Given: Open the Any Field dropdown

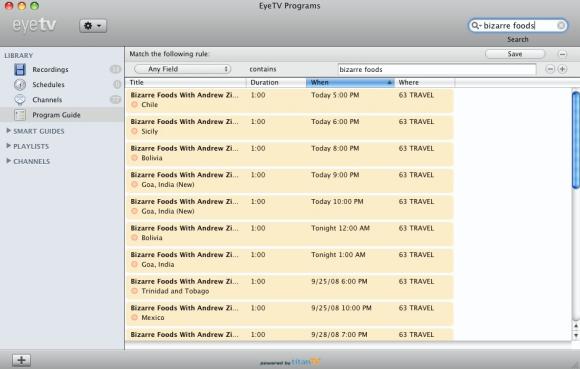Looking at the screenshot, I should [183, 69].
